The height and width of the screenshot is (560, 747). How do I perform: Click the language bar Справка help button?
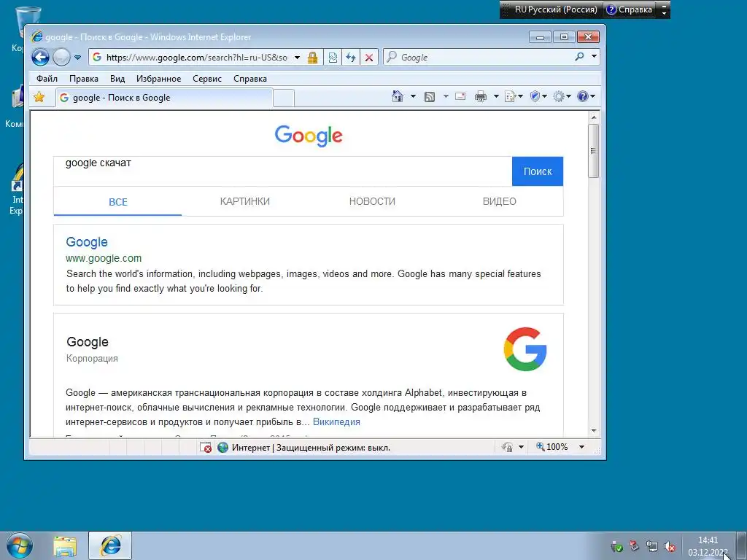click(630, 9)
